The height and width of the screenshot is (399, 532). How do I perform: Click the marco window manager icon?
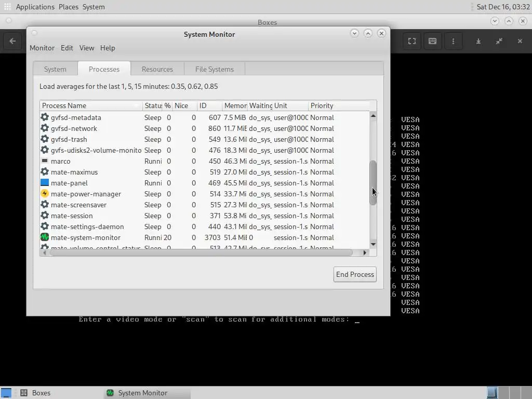[x=45, y=161]
